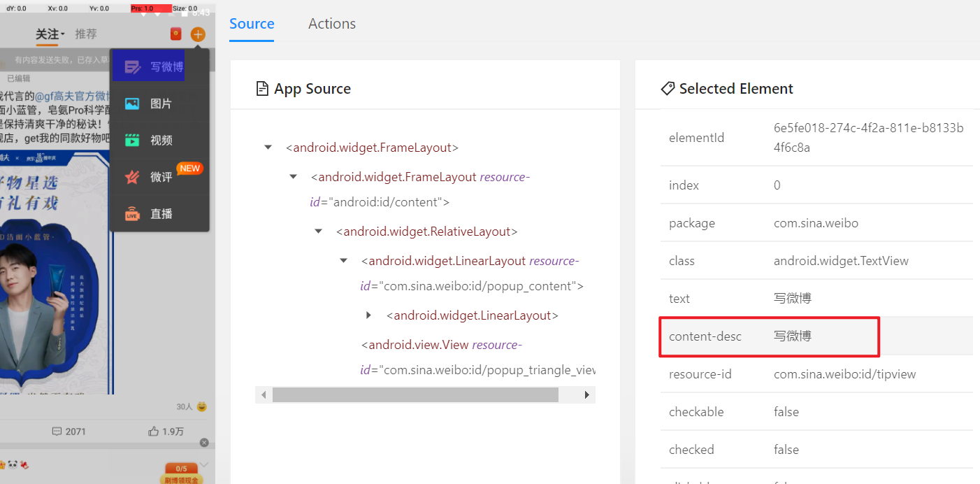
Task: Select the content-desc attribute row
Action: 769,336
